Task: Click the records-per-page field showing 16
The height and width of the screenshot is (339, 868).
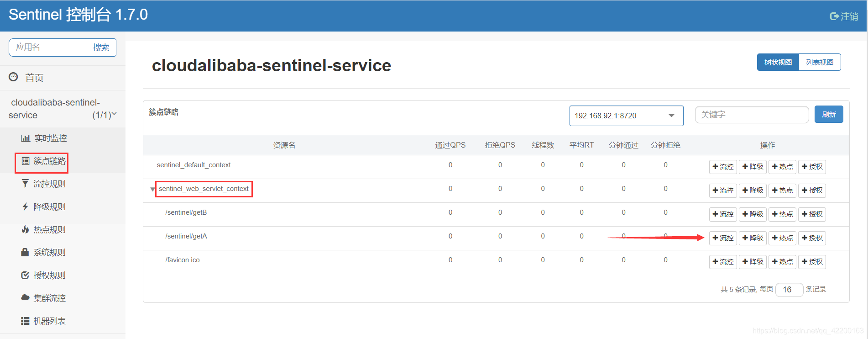Action: coord(789,290)
